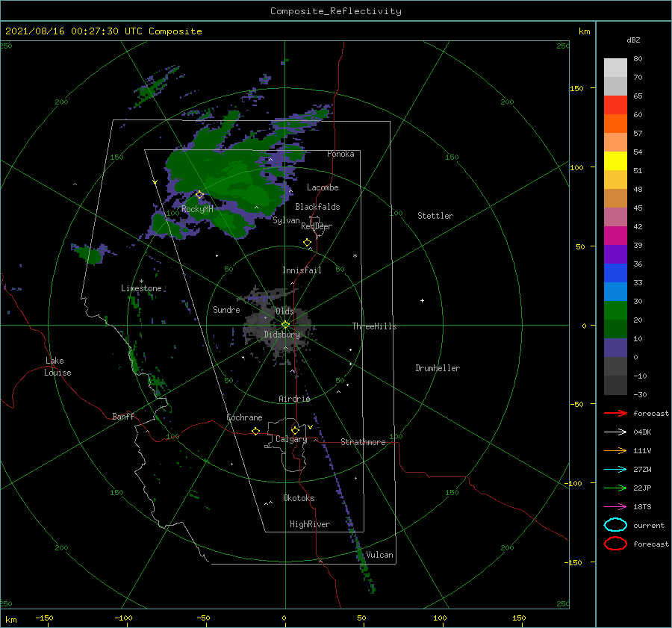Select the 36 dBZ purple swatch

tap(615, 254)
